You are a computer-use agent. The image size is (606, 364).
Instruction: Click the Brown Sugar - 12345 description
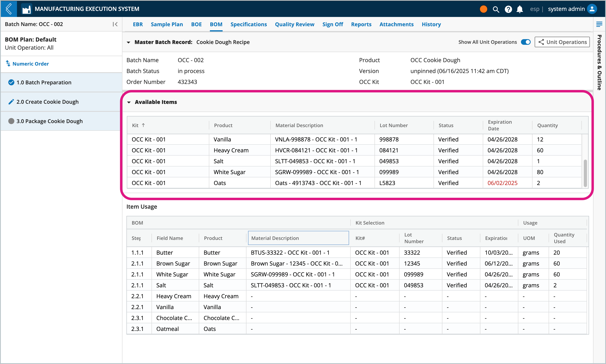point(296,264)
